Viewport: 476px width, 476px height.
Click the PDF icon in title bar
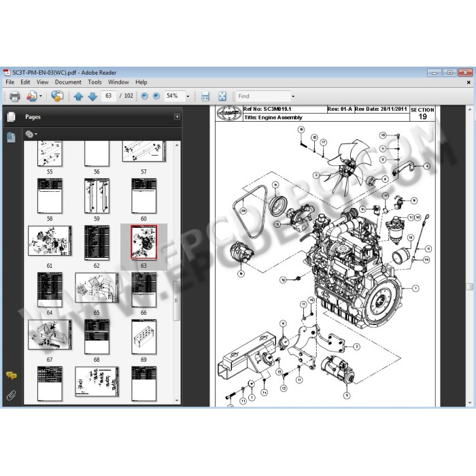pos(7,73)
